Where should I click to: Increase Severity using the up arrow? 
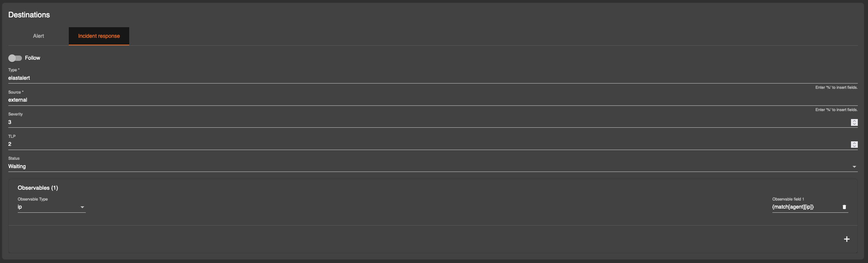click(x=854, y=121)
